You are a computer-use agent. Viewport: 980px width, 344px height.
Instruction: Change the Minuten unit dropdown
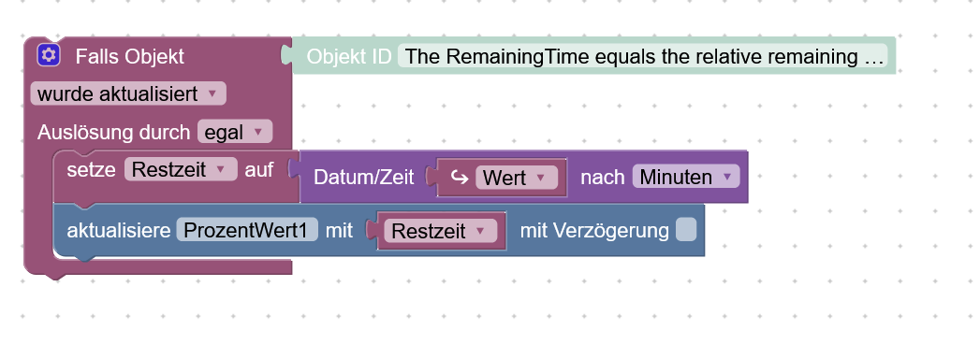point(685,177)
